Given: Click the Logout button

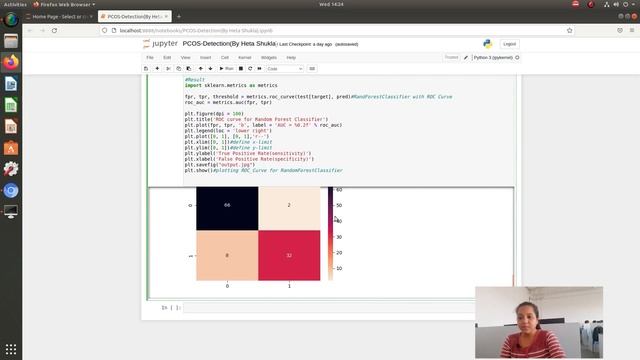Looking at the screenshot, I should pos(509,44).
